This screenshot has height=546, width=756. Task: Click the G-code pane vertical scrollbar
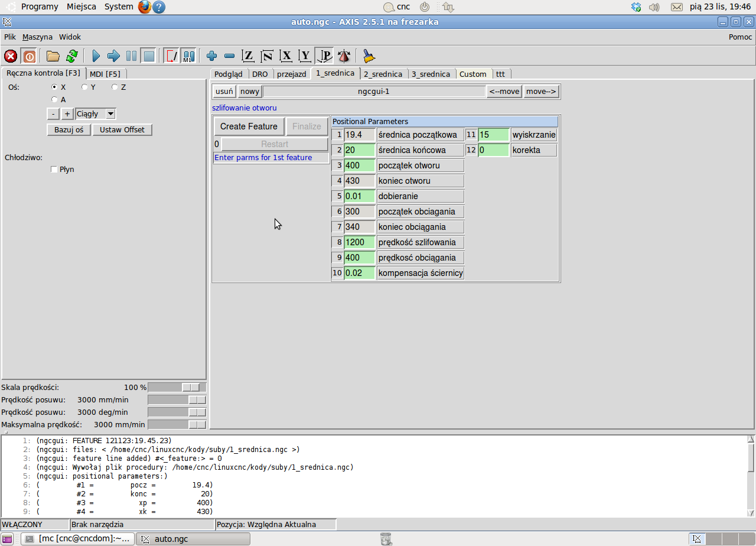tap(751, 476)
